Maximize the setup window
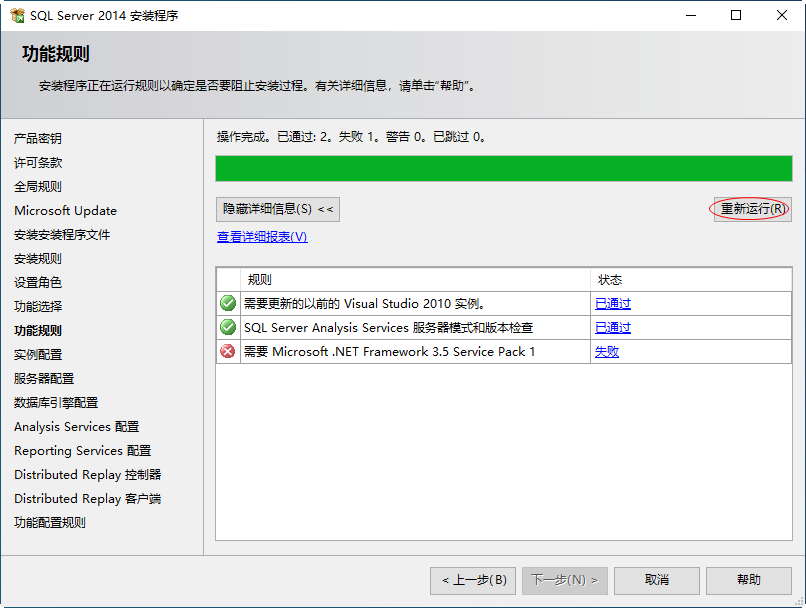Screen dimensions: 806x608 click(736, 15)
